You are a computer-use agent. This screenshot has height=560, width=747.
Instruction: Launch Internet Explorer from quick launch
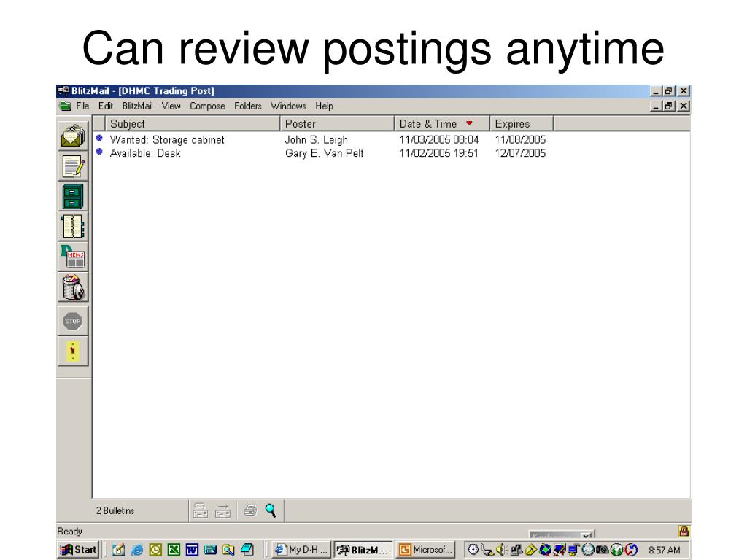(x=137, y=550)
